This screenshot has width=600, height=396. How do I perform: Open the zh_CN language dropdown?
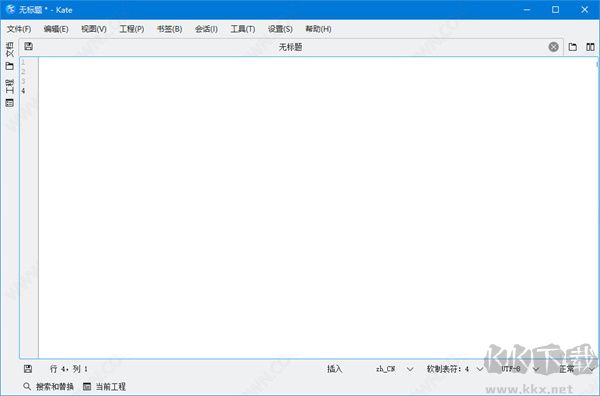pos(394,369)
